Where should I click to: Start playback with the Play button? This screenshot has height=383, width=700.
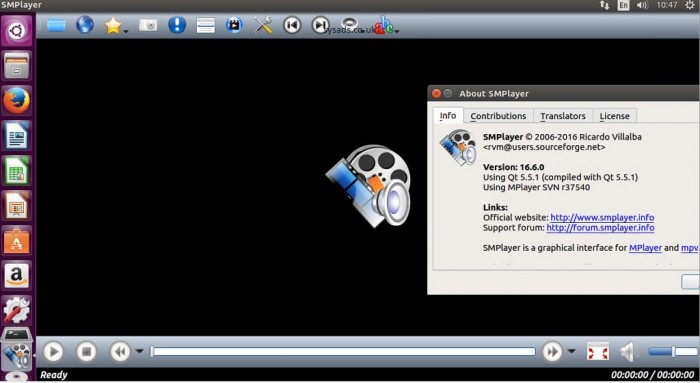pyautogui.click(x=53, y=352)
